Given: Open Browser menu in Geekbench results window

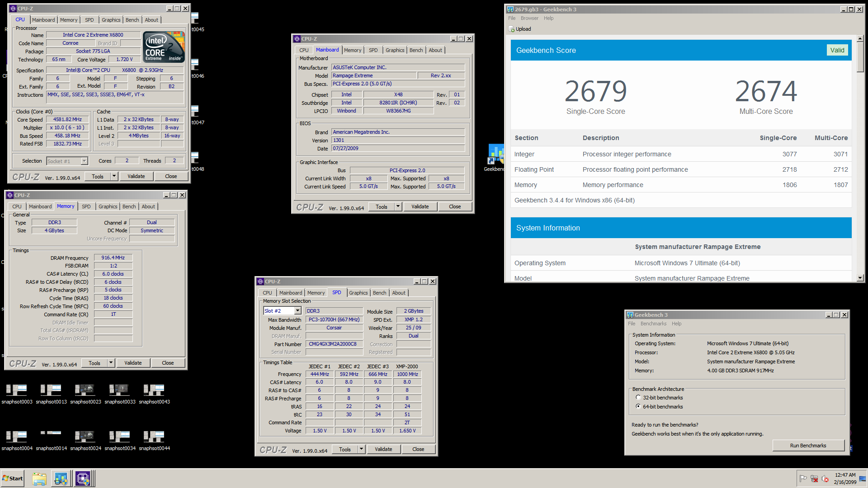Looking at the screenshot, I should pyautogui.click(x=529, y=18).
